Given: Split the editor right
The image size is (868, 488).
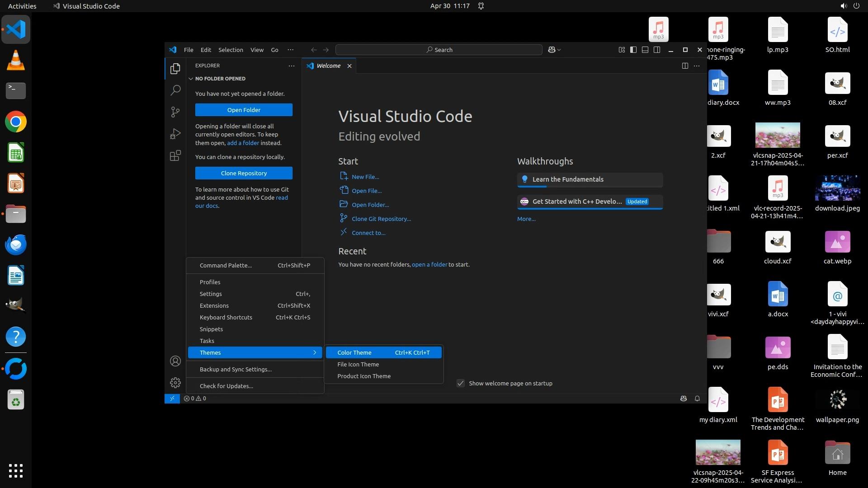Looking at the screenshot, I should click(685, 66).
